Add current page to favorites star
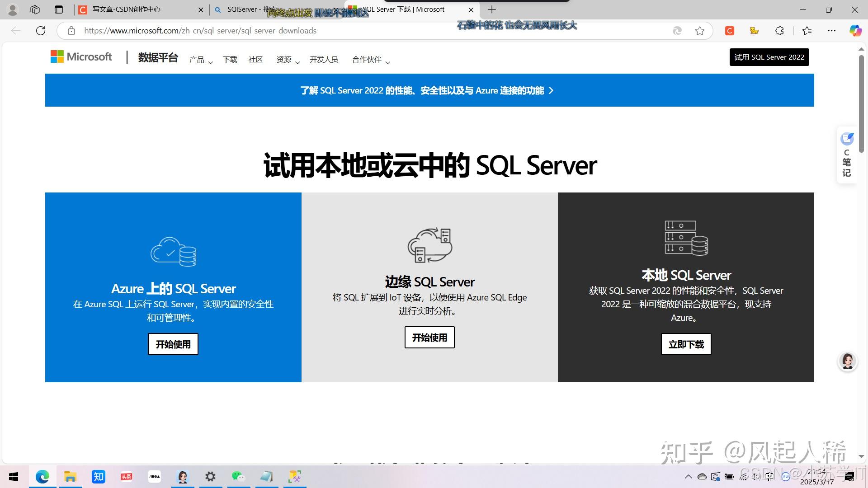 tap(701, 31)
